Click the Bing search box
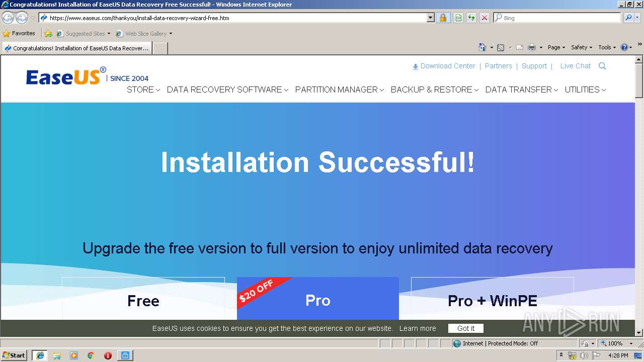The width and height of the screenshot is (644, 362). pos(557,18)
